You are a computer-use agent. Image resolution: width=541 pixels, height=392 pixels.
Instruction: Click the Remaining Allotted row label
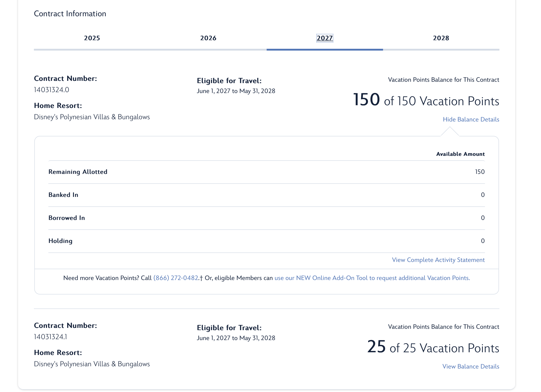pyautogui.click(x=78, y=172)
